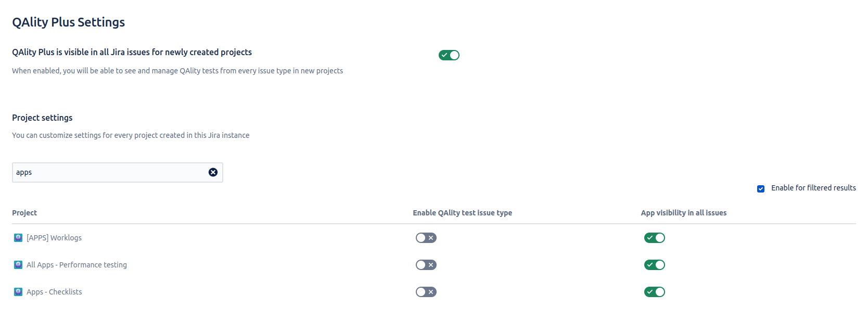This screenshot has height=333, width=868.
Task: Click the [APPS] Worklogs project avatar icon
Action: click(18, 238)
